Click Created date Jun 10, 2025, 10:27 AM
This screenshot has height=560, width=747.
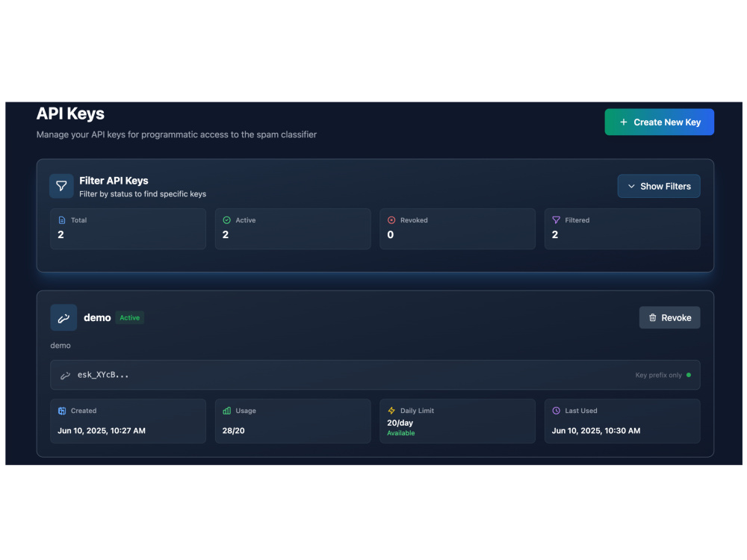click(102, 431)
